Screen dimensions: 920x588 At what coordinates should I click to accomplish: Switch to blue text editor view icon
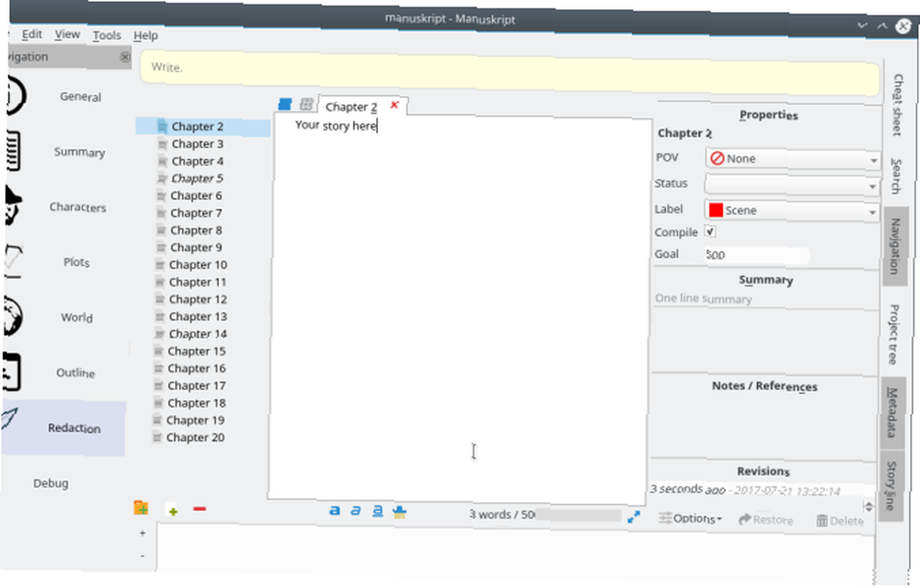[284, 105]
